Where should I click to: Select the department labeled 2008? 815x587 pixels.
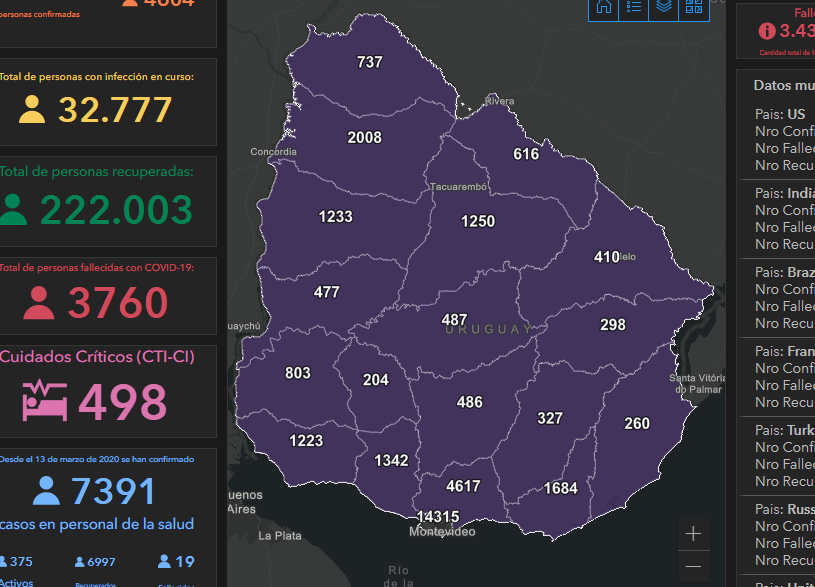364,137
